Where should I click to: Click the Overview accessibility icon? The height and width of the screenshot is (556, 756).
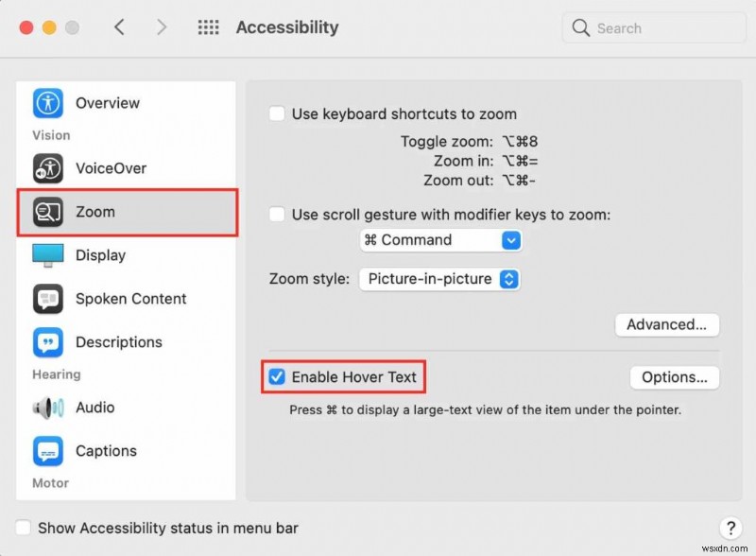tap(47, 103)
